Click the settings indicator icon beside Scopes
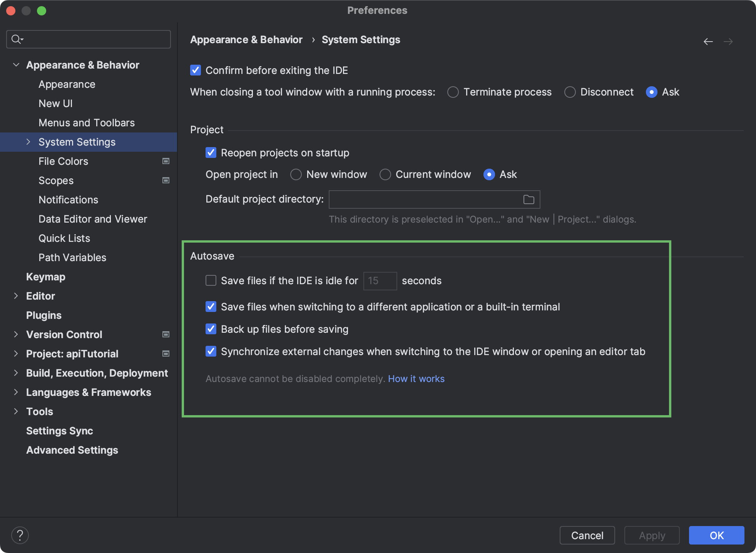Image resolution: width=756 pixels, height=553 pixels. (166, 180)
